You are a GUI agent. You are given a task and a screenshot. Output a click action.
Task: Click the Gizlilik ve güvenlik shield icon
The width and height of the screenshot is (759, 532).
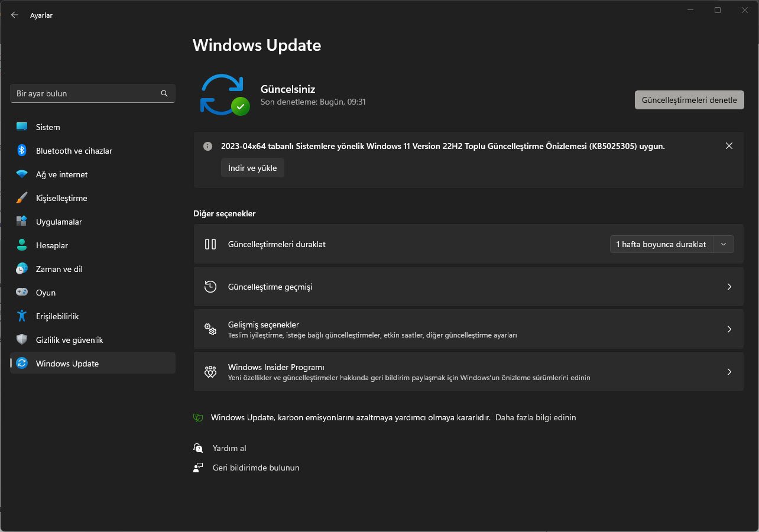coord(22,340)
